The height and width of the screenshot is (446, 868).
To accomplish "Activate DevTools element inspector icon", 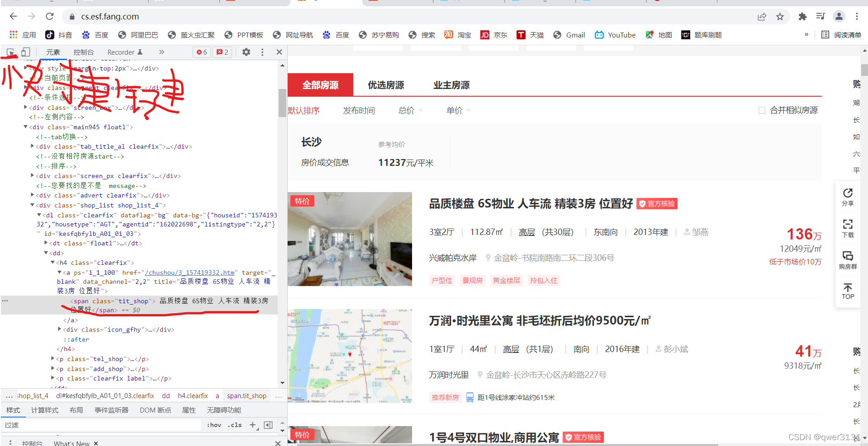I will (x=11, y=52).
